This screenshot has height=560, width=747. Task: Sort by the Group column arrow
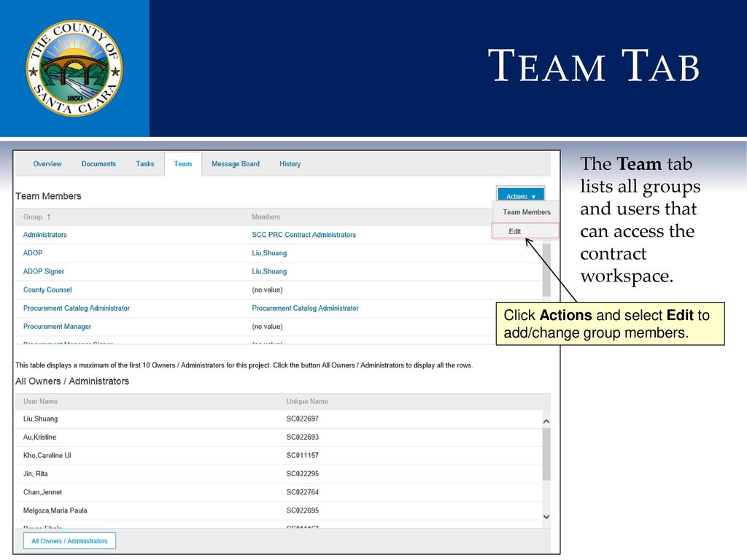pos(49,217)
